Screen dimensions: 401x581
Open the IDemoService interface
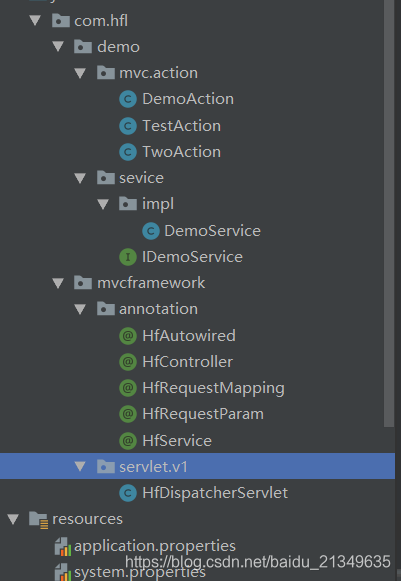pyautogui.click(x=193, y=257)
